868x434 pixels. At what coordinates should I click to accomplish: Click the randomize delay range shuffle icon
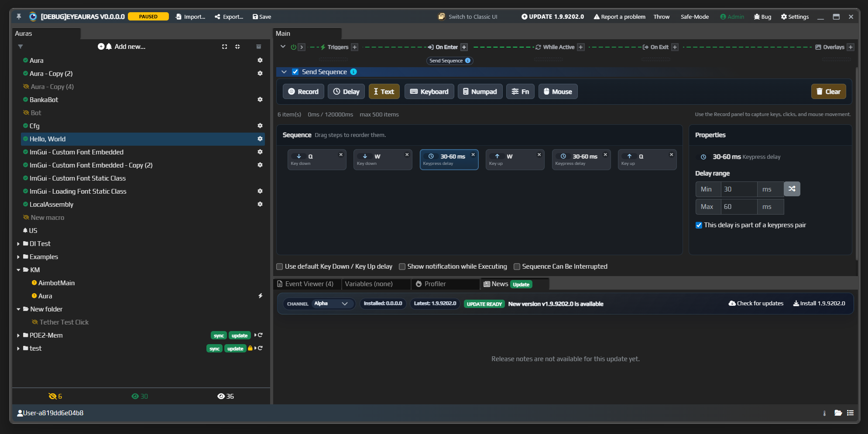(x=792, y=189)
